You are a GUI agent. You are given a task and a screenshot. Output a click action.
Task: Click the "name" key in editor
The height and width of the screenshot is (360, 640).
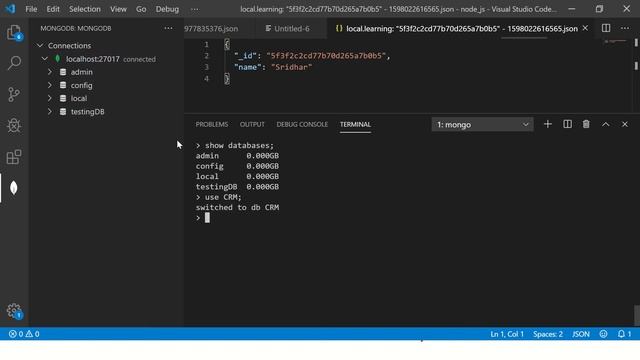247,67
